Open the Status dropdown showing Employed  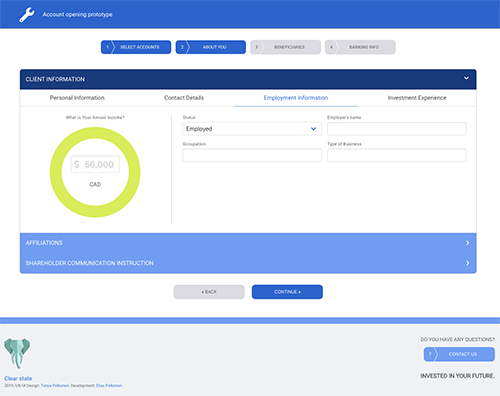(x=252, y=129)
